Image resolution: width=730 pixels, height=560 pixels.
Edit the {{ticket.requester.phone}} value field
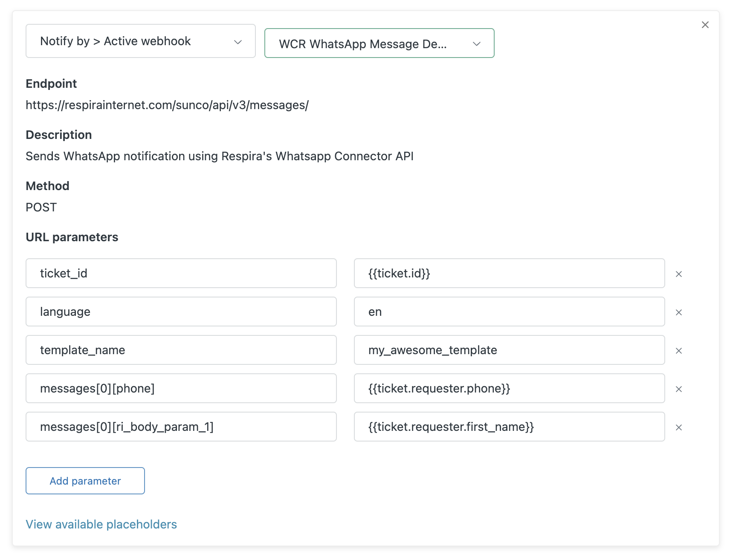(x=509, y=388)
